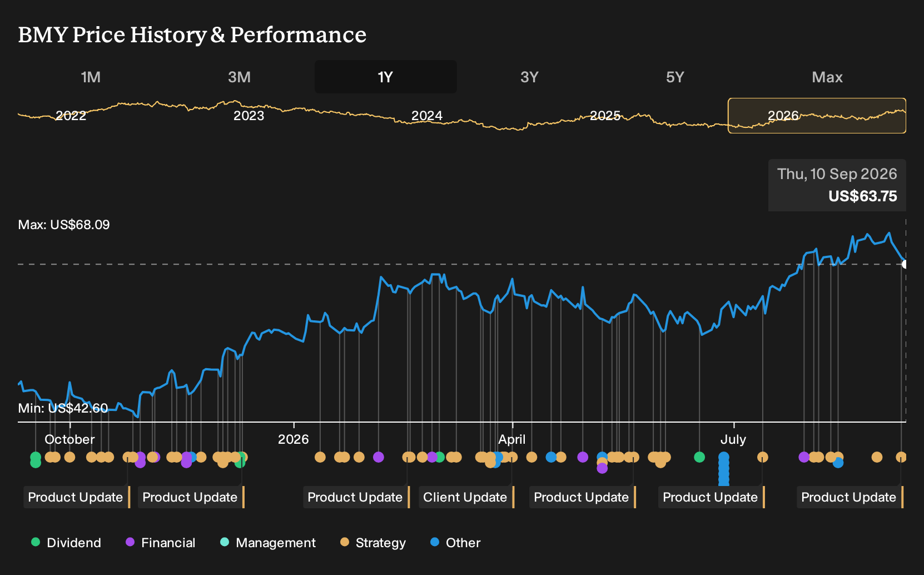The height and width of the screenshot is (575, 924).
Task: Select the lone green Dividend dot before July
Action: tap(699, 457)
